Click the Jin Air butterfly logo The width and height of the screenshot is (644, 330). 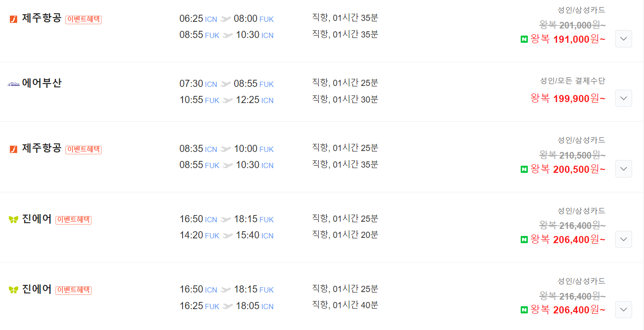13,219
